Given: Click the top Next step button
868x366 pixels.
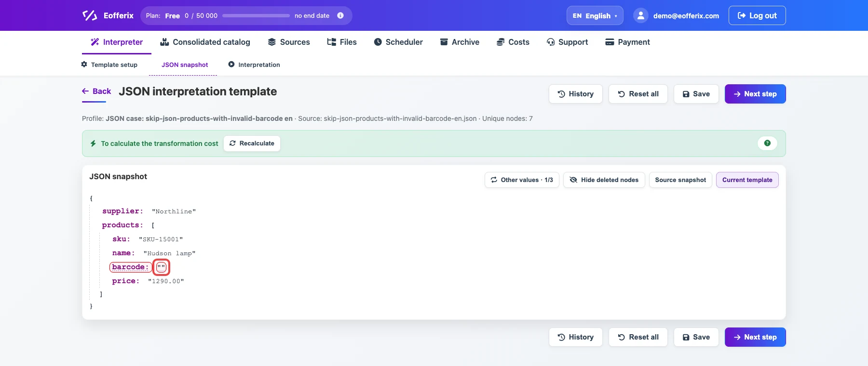Looking at the screenshot, I should coord(755,94).
